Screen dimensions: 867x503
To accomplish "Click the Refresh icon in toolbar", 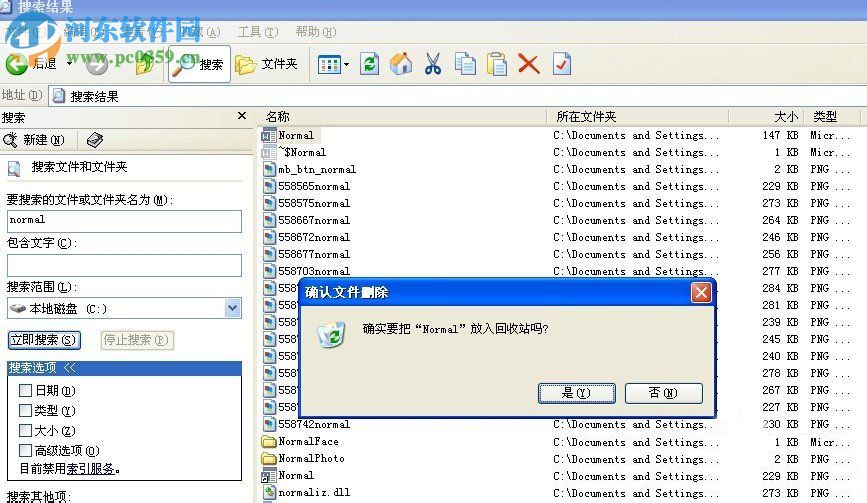I will click(x=369, y=64).
